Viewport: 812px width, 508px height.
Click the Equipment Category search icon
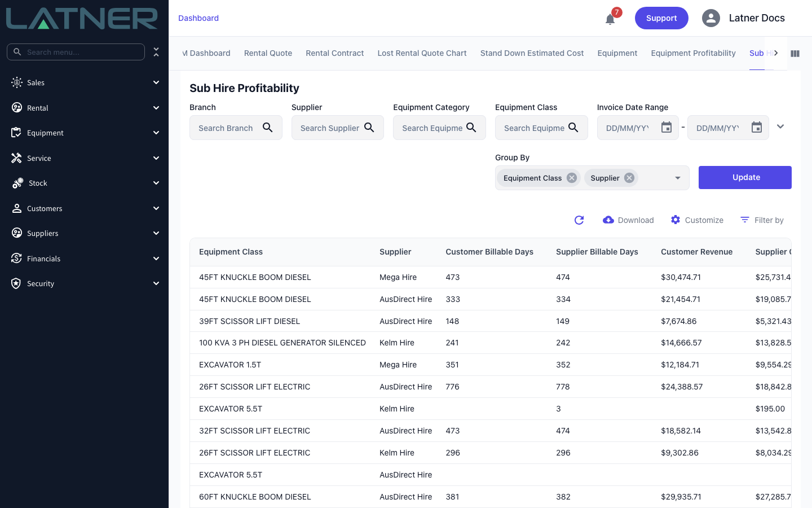tap(471, 128)
